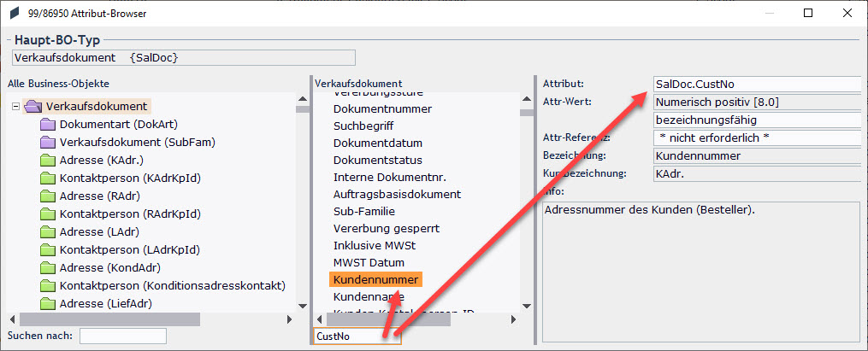Click right arrow of tree horizontal scrollbar
The image size is (868, 351).
pyautogui.click(x=289, y=319)
